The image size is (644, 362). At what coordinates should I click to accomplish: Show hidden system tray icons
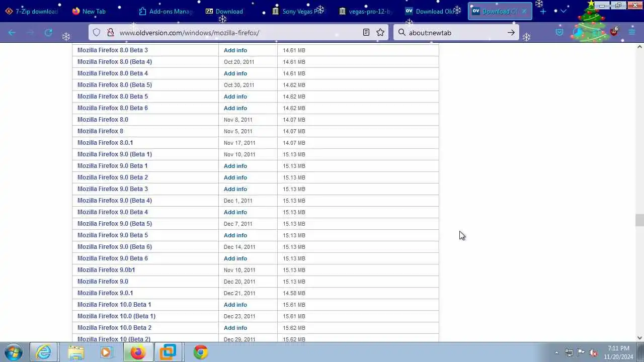[556, 352]
